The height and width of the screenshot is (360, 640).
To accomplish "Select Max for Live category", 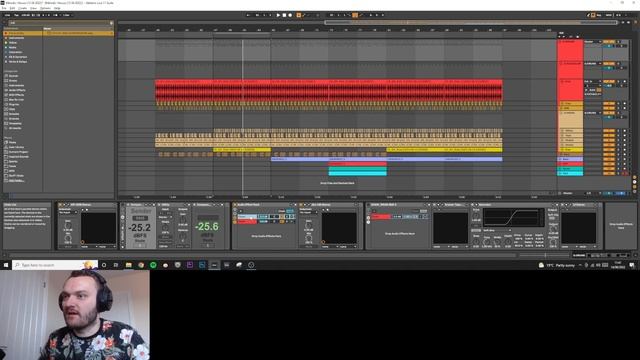I will pyautogui.click(x=16, y=100).
